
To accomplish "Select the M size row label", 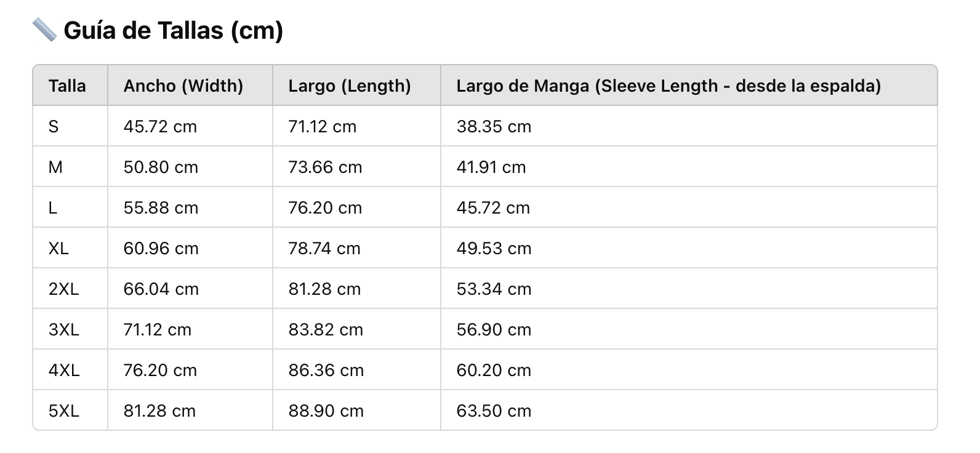I will [55, 167].
